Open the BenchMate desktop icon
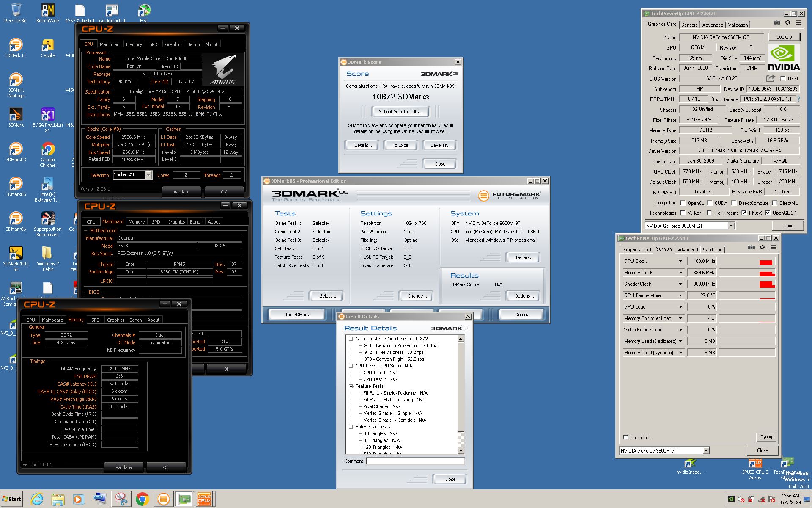Screen dimensions: 812x508 [x=48, y=13]
